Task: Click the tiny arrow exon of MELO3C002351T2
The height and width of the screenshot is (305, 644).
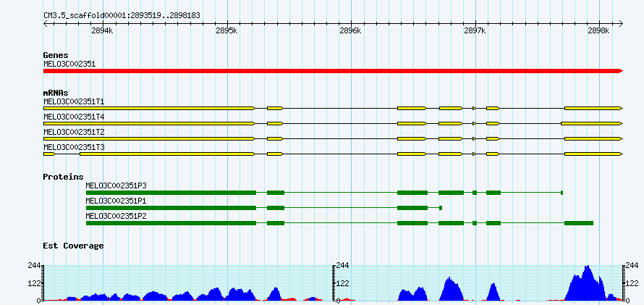Action: pyautogui.click(x=475, y=138)
